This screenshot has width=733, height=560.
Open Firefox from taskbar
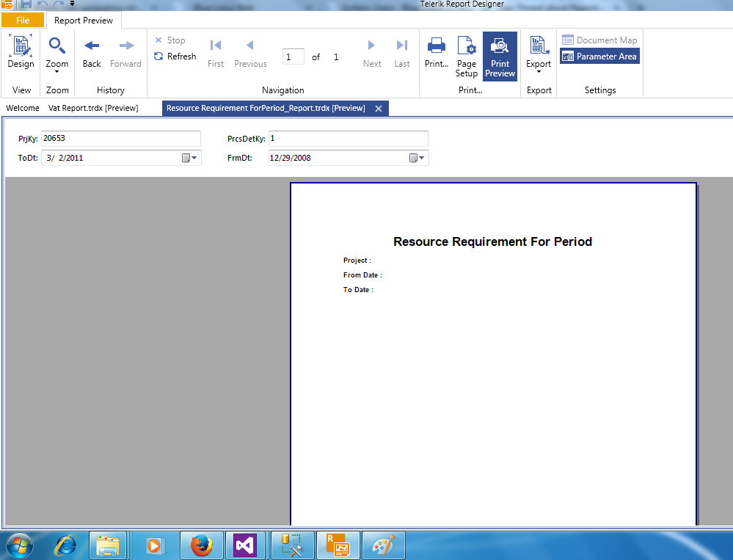pos(202,545)
